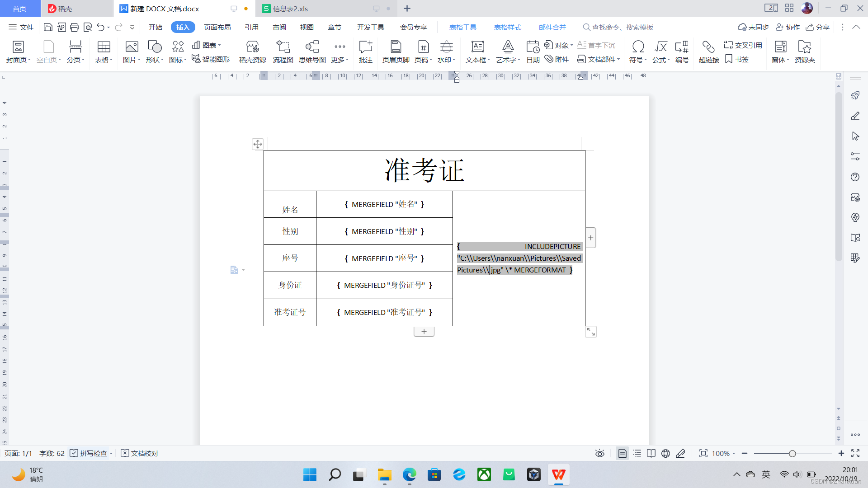Open Microsoft Edge from the taskbar
The image size is (868, 488).
click(x=409, y=475)
